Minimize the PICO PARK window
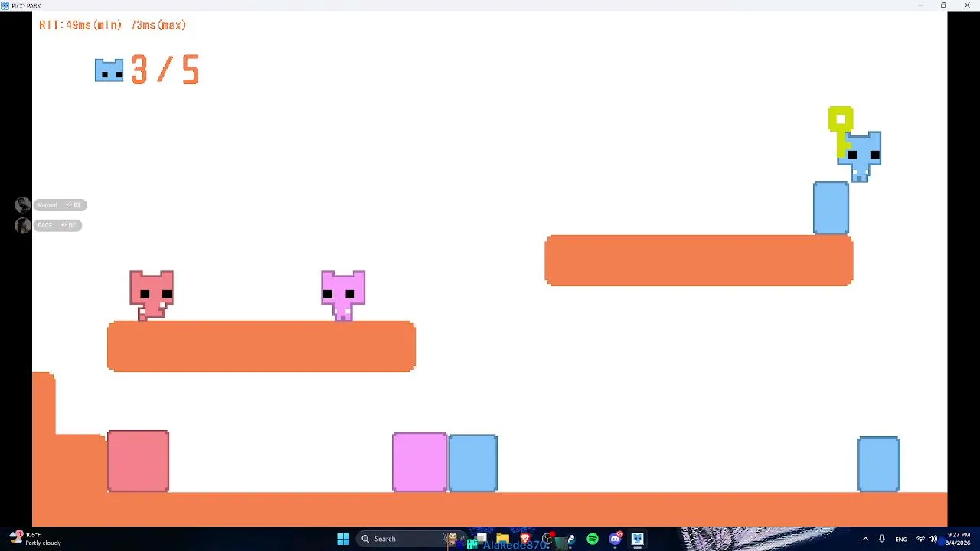Screen dimensions: 980x551 [920, 5]
